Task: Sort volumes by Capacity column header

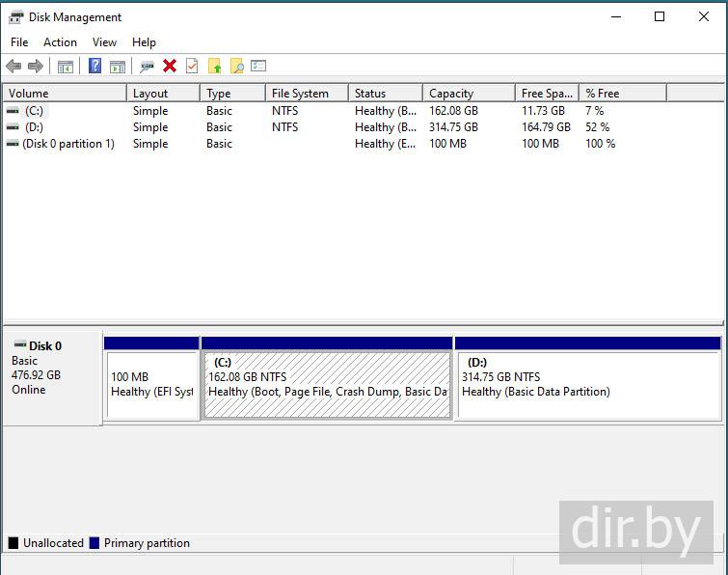Action: (x=468, y=94)
